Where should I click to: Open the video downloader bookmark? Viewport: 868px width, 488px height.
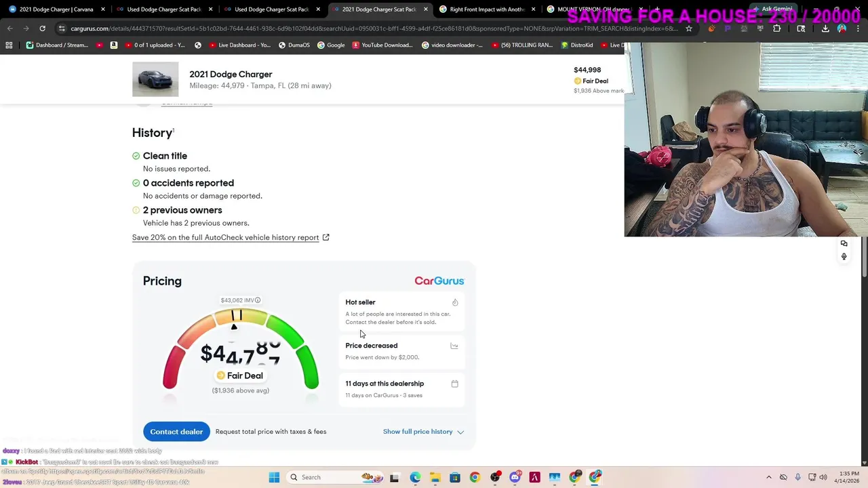coord(452,45)
